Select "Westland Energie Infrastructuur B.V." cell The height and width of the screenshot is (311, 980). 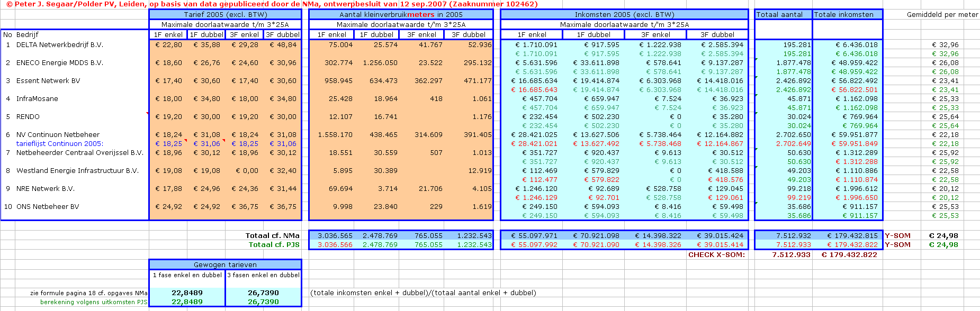pos(77,171)
